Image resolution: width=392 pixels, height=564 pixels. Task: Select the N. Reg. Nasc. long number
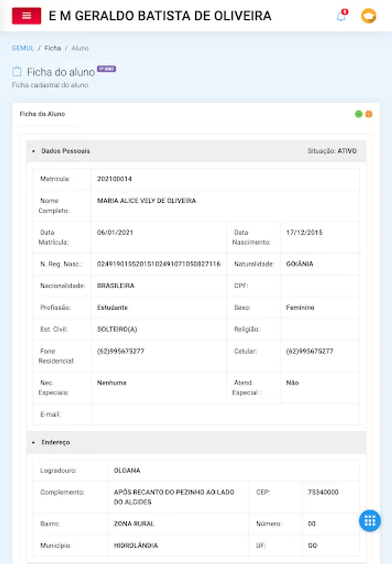pyautogui.click(x=159, y=264)
